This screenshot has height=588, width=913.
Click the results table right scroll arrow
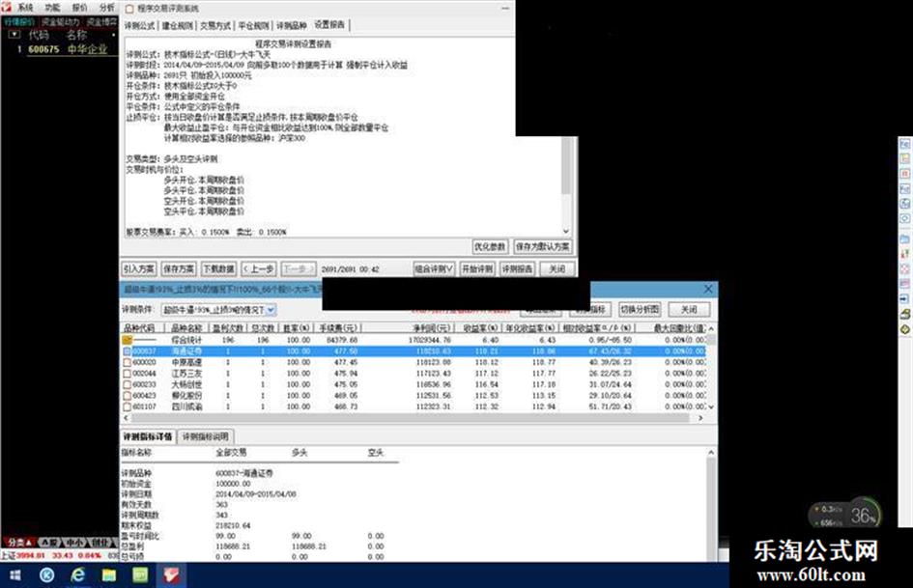click(x=700, y=418)
